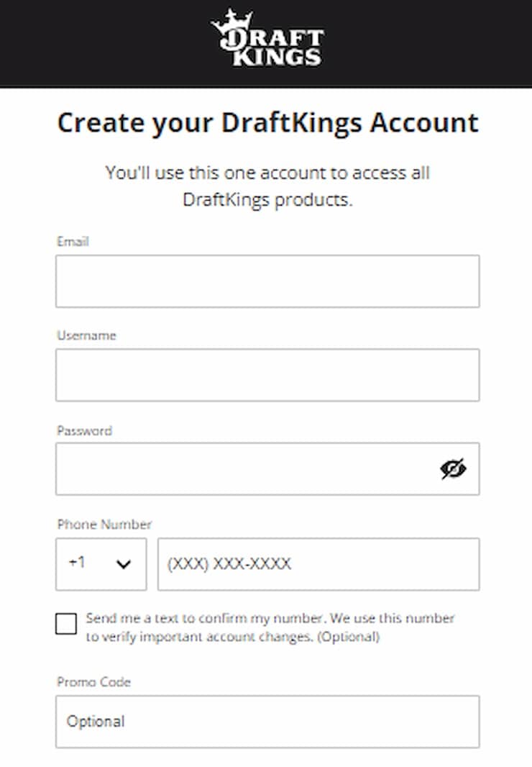The width and height of the screenshot is (532, 767).
Task: Click the black header banner
Action: tap(431, 43)
